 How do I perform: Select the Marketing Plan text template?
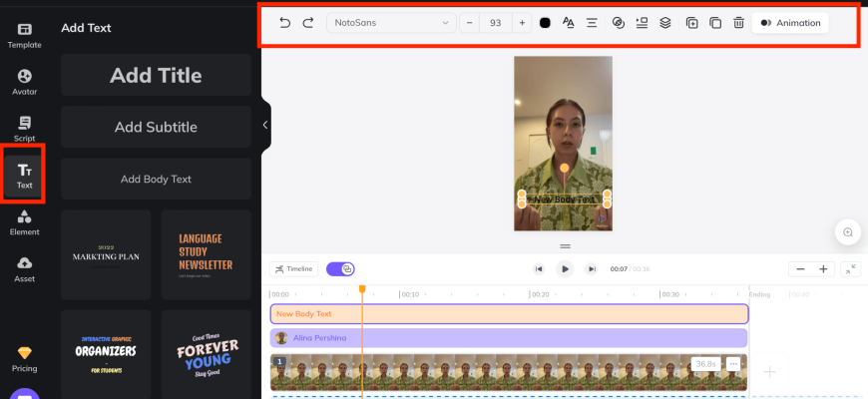[x=106, y=254]
